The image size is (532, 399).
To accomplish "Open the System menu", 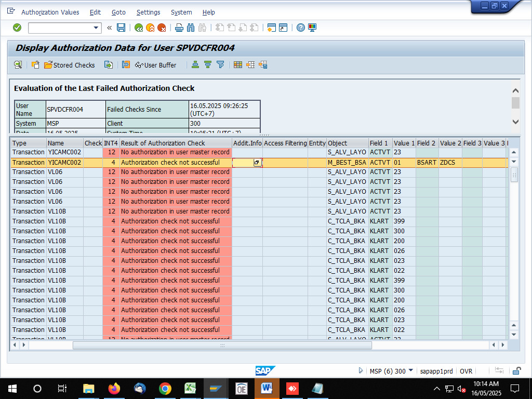I will [x=181, y=12].
